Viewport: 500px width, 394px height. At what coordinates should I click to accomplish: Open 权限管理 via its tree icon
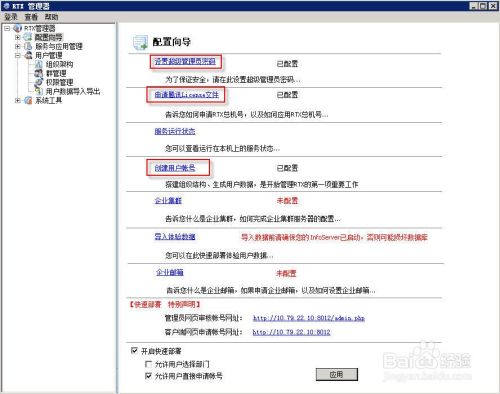tap(39, 82)
